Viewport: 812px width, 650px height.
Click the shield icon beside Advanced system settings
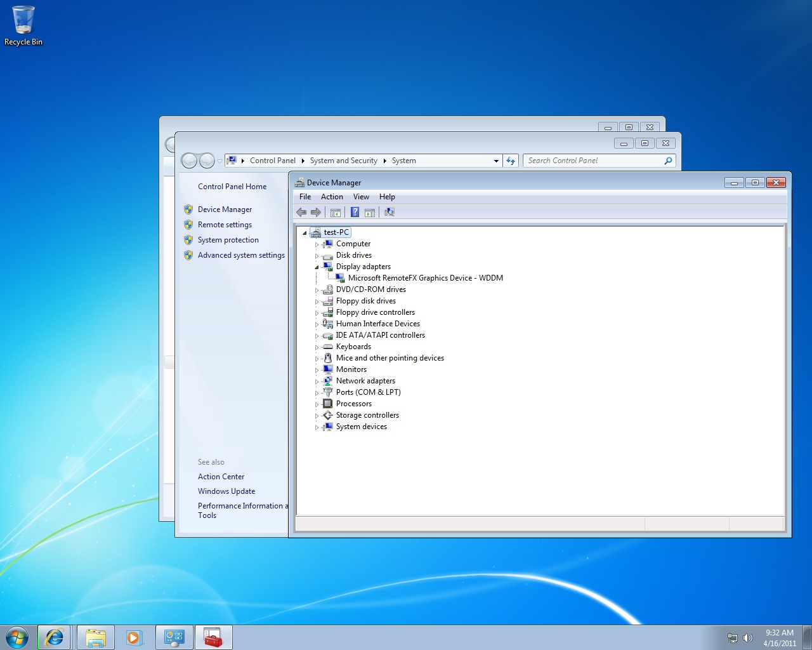188,255
